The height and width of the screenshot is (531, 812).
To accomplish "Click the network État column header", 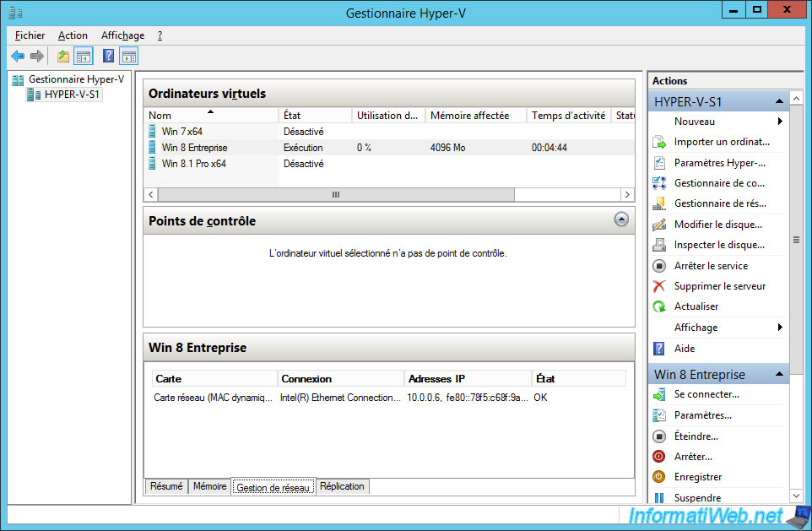I will click(579, 379).
